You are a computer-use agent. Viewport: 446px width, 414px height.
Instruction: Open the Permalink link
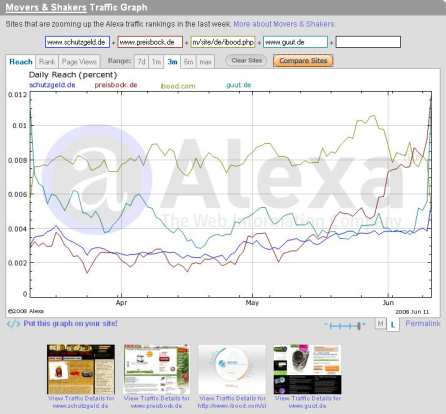tap(423, 323)
